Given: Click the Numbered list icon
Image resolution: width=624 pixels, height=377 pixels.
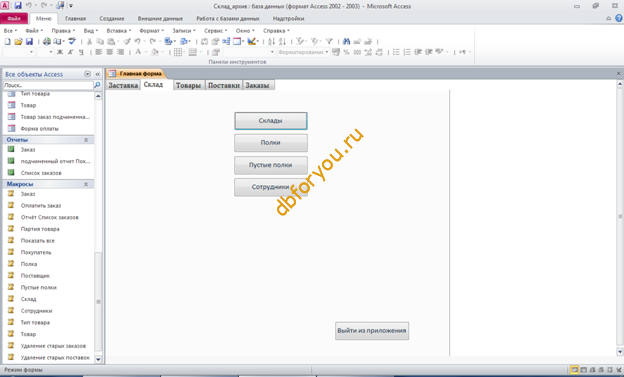Looking at the screenshot, I should click(x=407, y=52).
